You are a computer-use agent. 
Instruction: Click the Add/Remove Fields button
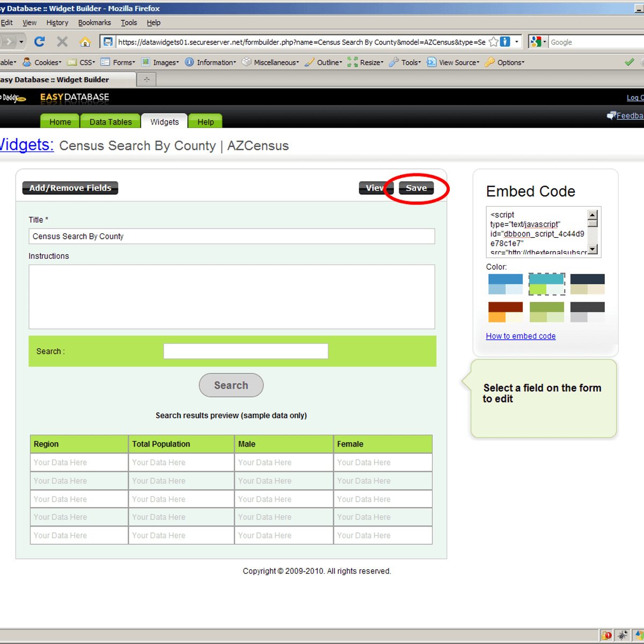[70, 188]
